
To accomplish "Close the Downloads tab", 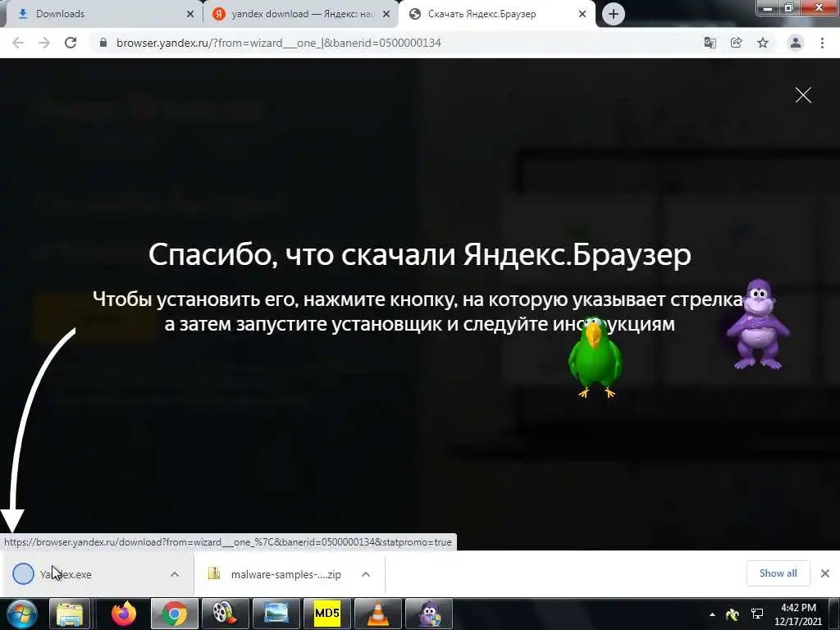I will 189,15.
